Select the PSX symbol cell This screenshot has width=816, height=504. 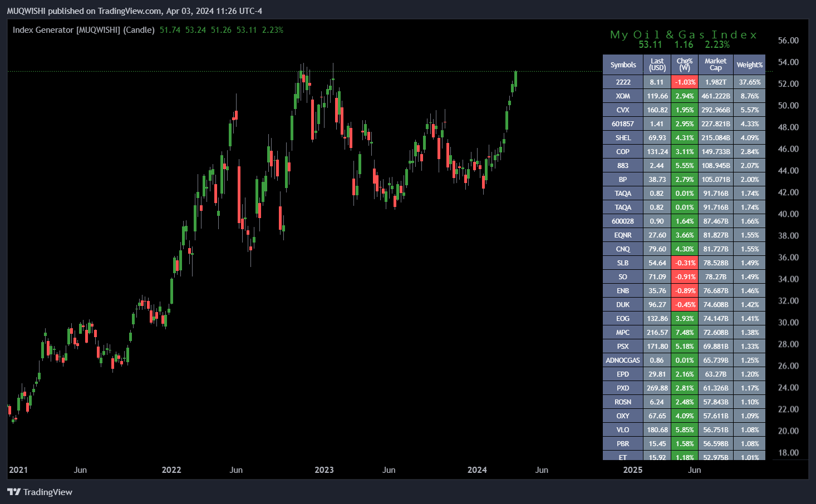623,346
